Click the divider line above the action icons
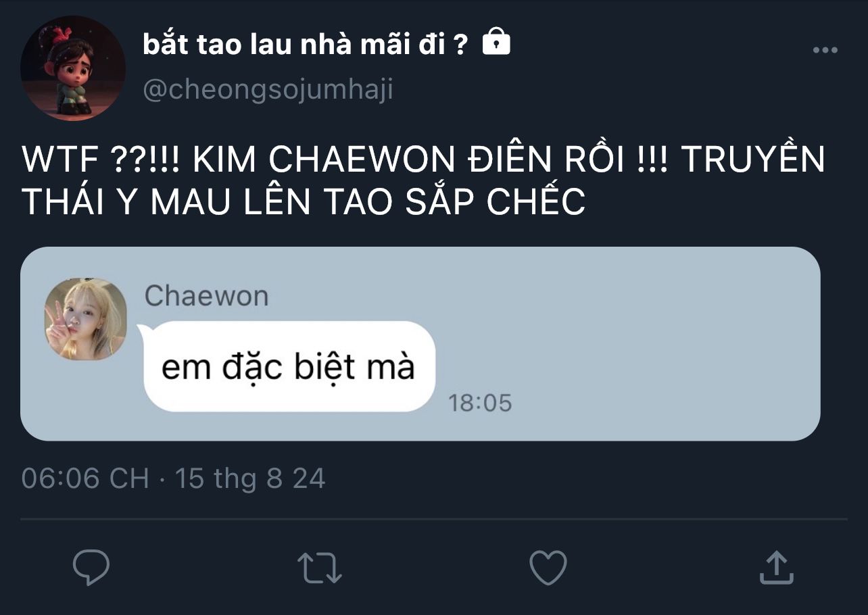 pyautogui.click(x=434, y=519)
